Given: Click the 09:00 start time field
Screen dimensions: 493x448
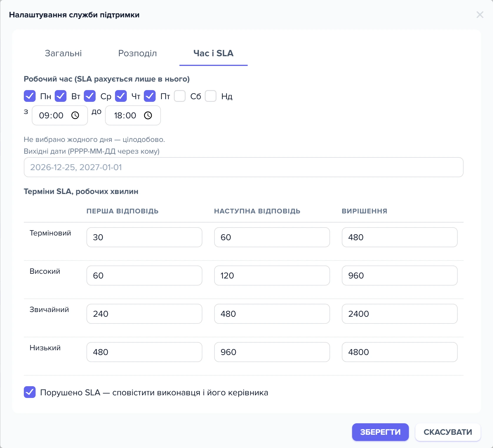Looking at the screenshot, I should tap(60, 115).
